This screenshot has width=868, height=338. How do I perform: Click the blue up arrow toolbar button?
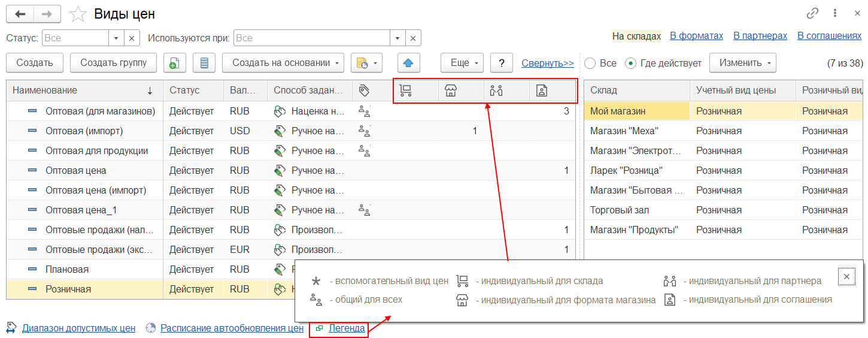pyautogui.click(x=408, y=63)
